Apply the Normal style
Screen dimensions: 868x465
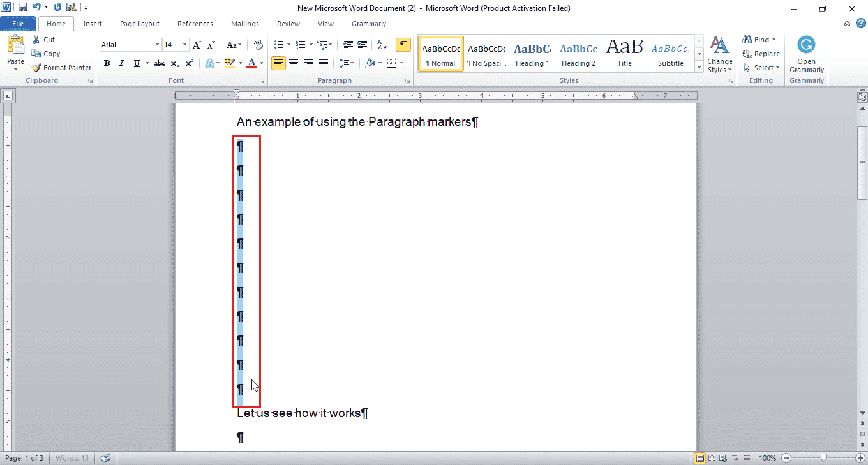[x=440, y=53]
